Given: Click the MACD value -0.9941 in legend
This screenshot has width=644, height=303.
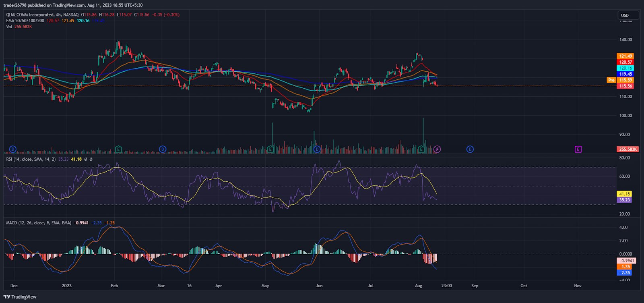Looking at the screenshot, I should coord(81,223).
